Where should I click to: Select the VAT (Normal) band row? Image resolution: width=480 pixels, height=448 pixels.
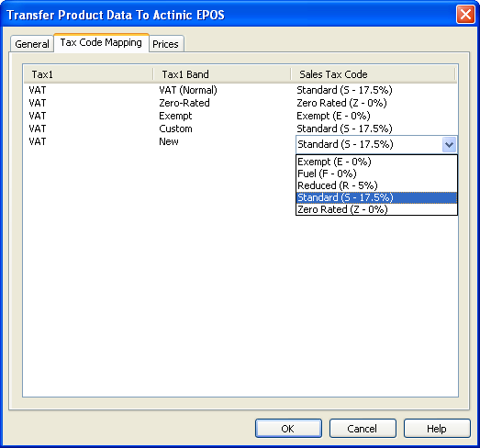(240, 90)
